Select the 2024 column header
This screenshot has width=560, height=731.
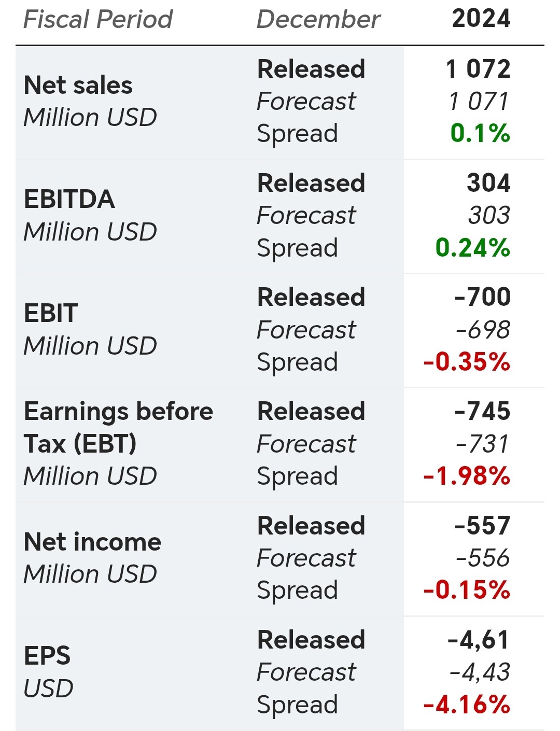[x=481, y=19]
